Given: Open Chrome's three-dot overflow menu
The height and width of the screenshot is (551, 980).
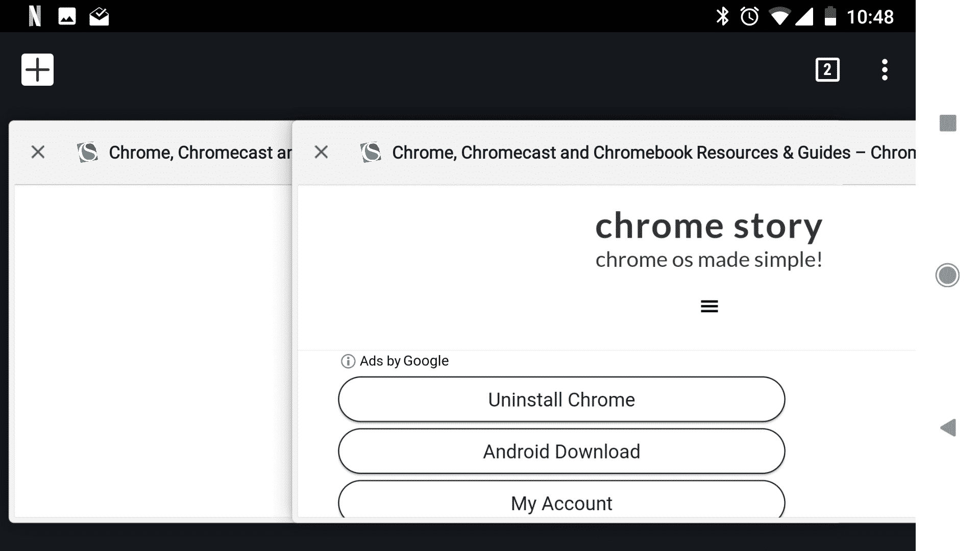Looking at the screenshot, I should [885, 69].
